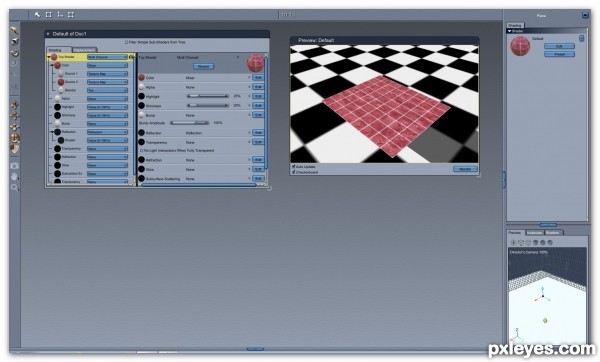
Task: Click the large shader preview sphere in editor
Action: coord(255,63)
